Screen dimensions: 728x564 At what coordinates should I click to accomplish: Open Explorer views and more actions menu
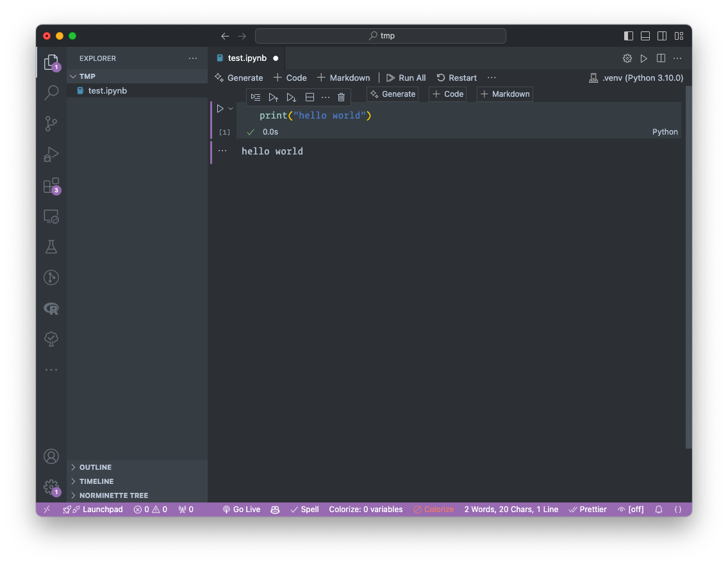[x=193, y=58]
